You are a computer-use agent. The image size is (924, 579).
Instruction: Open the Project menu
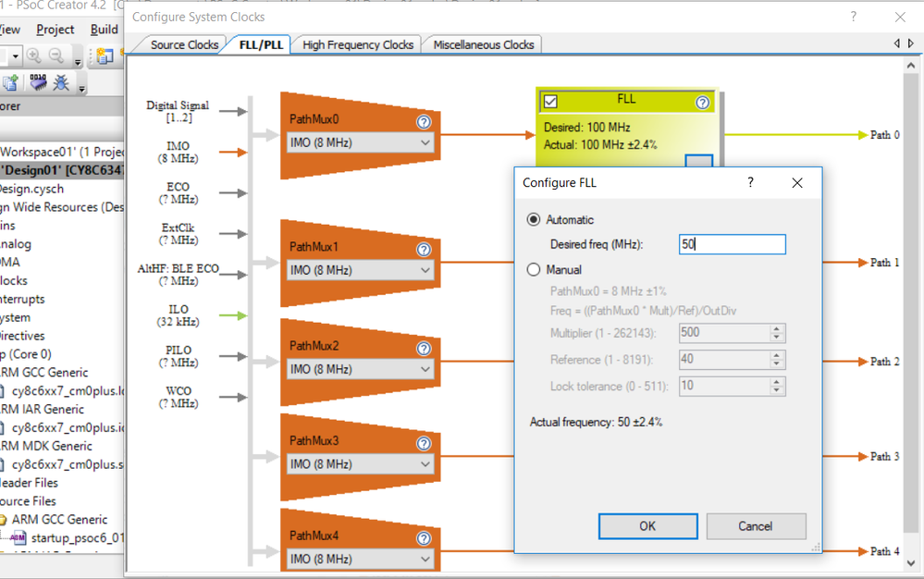55,30
